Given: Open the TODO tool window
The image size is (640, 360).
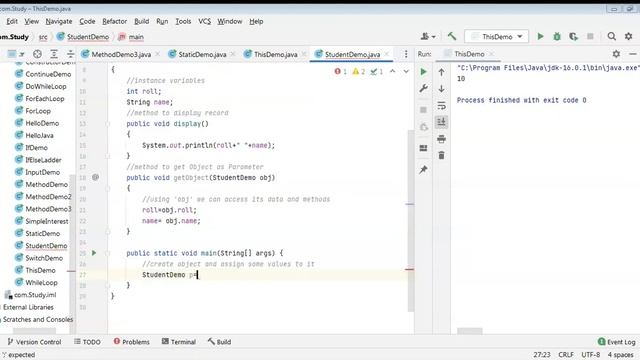Looking at the screenshot, I should click(87, 342).
